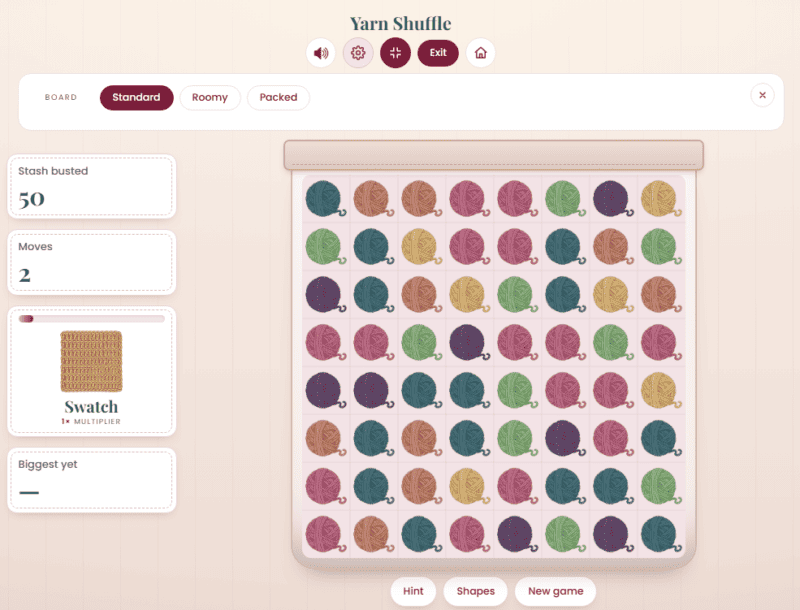Open settings using the gear icon
800x610 pixels.
pyautogui.click(x=358, y=53)
